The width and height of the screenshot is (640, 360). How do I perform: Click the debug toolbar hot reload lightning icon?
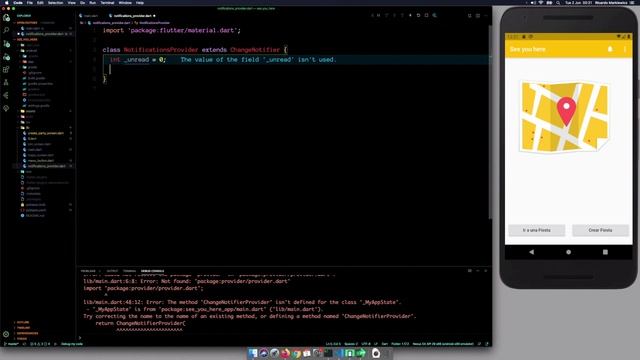410,16
